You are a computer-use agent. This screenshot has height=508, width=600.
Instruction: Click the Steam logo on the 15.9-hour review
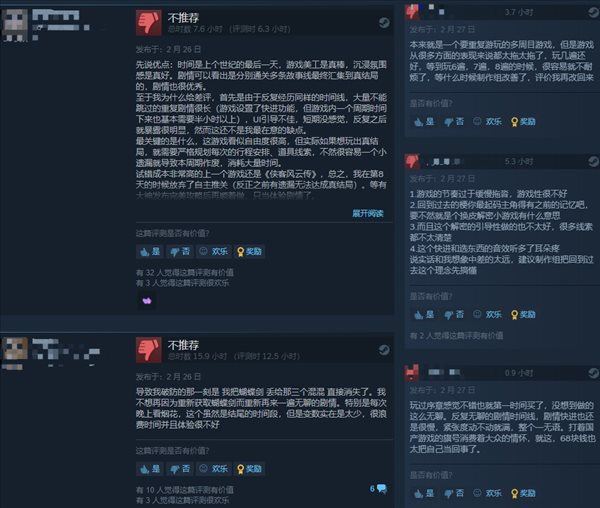pos(384,350)
